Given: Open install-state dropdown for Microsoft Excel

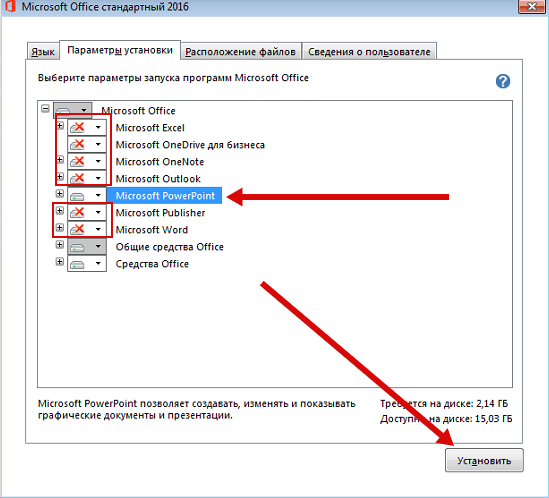Looking at the screenshot, I should [x=87, y=127].
